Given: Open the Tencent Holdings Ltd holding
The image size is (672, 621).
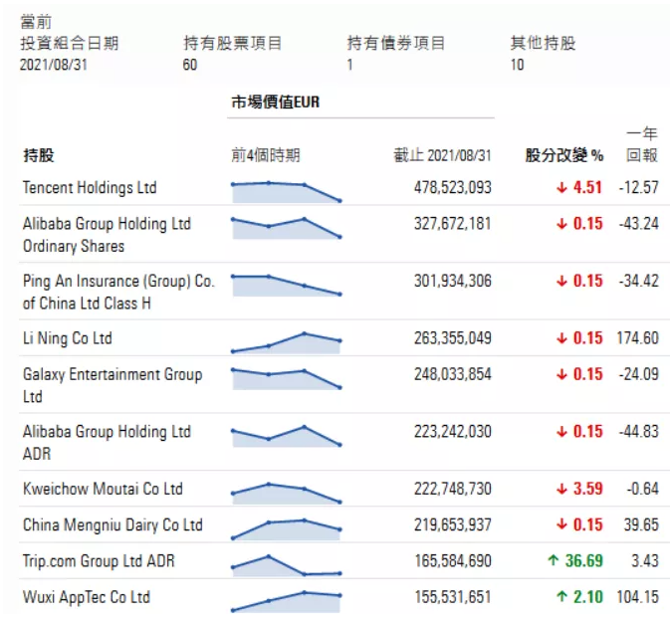Looking at the screenshot, I should [x=90, y=187].
